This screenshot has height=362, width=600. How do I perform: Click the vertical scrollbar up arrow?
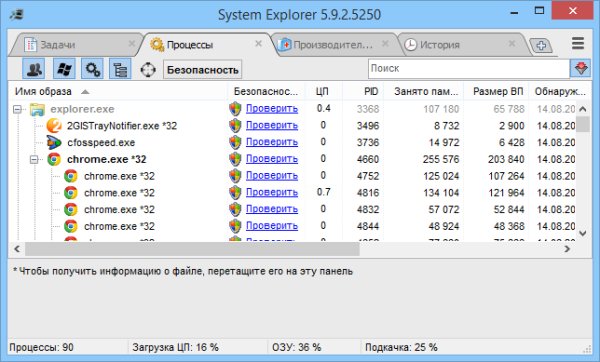[583, 109]
